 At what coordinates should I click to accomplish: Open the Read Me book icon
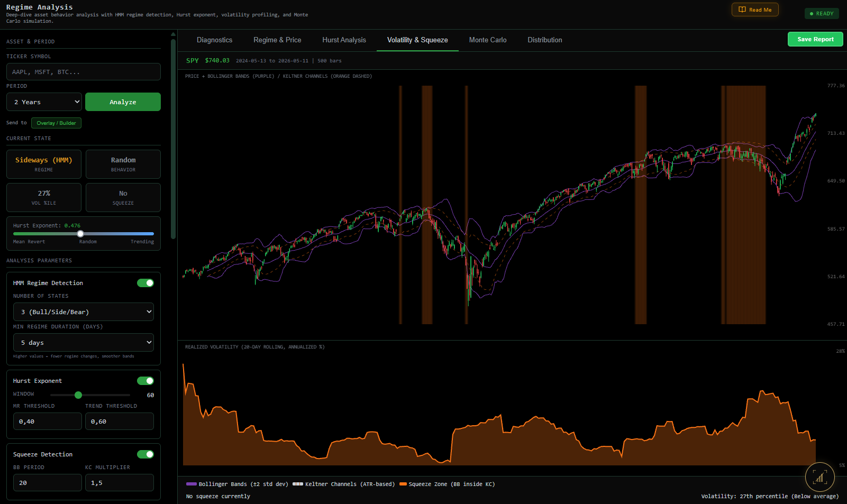pos(742,10)
